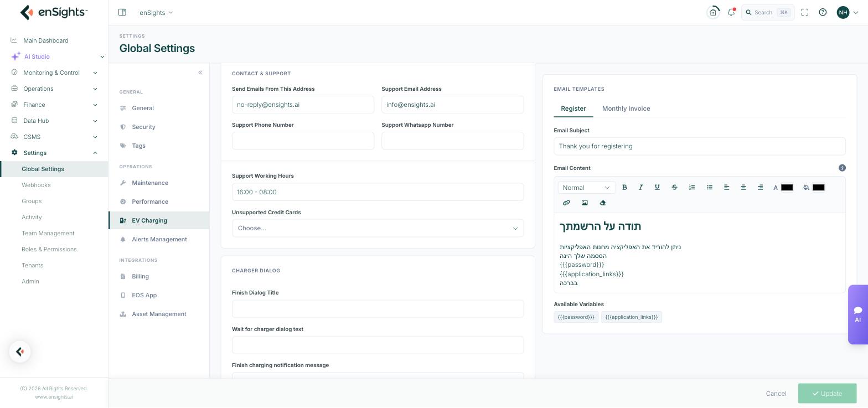
Task: Expand the Finance sidebar section
Action: click(x=54, y=105)
